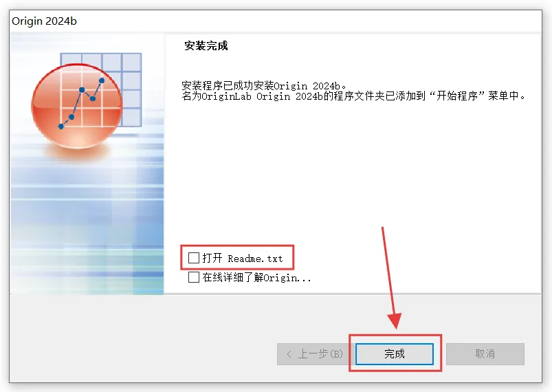Image resolution: width=552 pixels, height=392 pixels.
Task: Check the 打开 Readme.txt checkbox
Action: [x=194, y=258]
